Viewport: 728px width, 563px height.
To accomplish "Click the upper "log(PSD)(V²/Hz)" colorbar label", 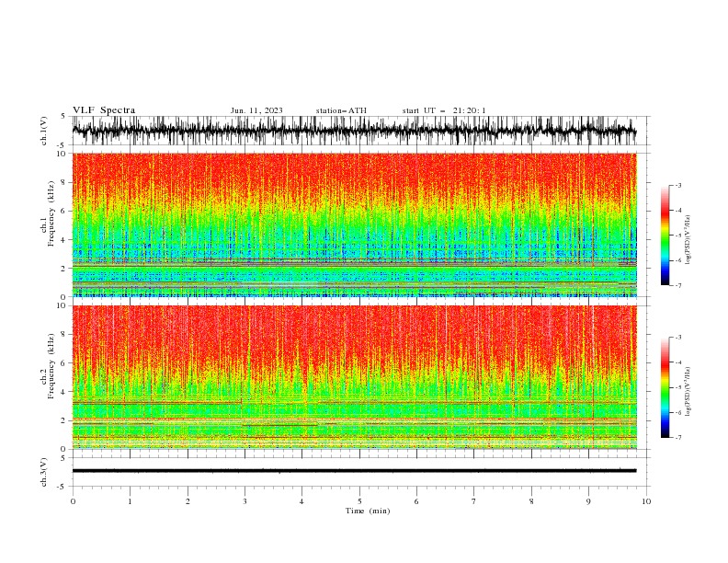I will [x=688, y=240].
